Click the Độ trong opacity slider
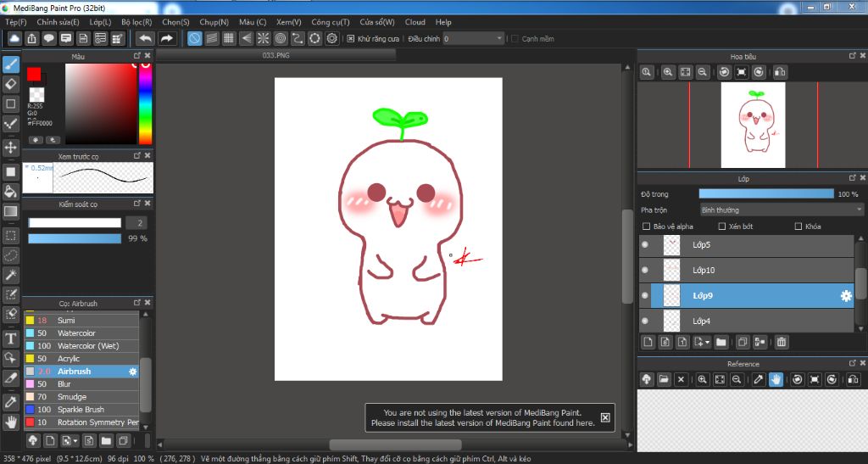868x464 pixels. click(766, 193)
